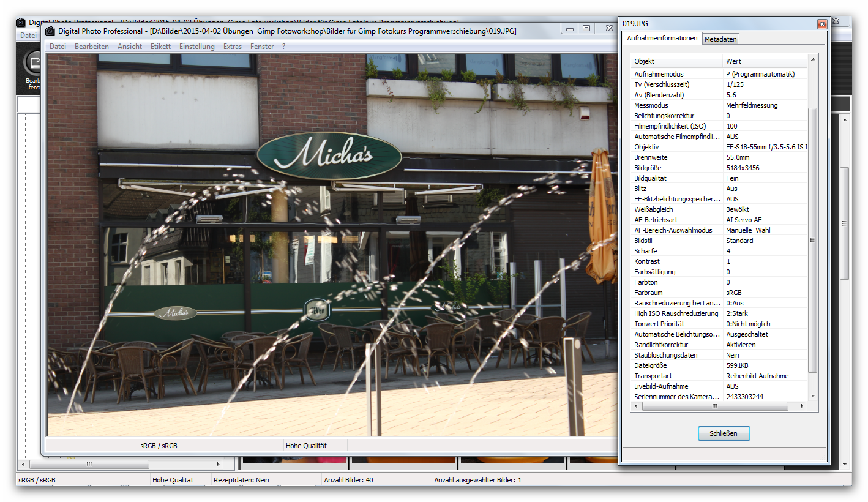Screen dimensions: 868x502
Task: Click the camera icon of the background main window
Action: (x=21, y=23)
